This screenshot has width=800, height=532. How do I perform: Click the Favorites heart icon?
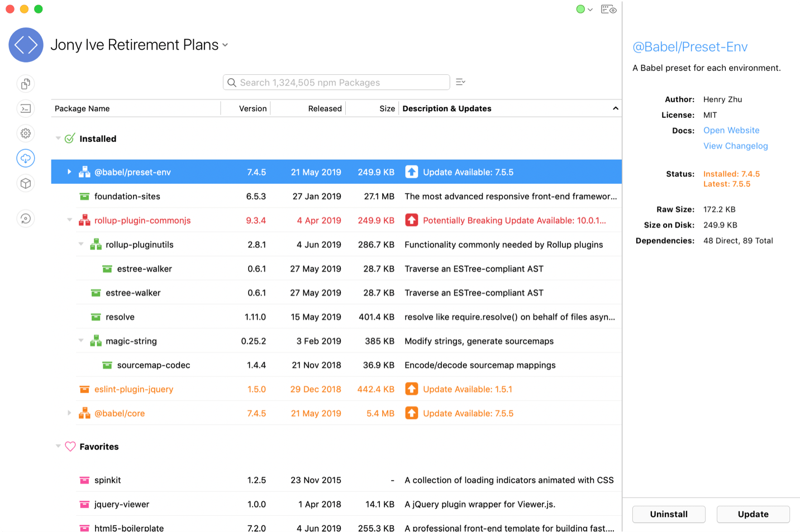[x=70, y=446]
